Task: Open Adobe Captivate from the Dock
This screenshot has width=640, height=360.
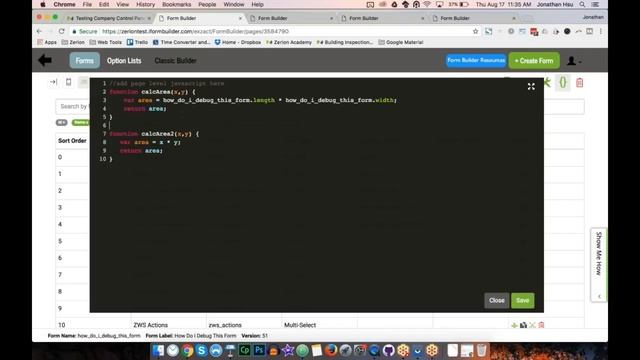Action: (245, 350)
